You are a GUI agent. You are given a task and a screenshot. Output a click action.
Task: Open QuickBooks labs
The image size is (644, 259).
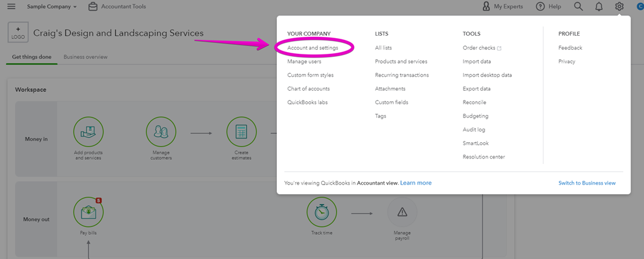click(x=307, y=102)
